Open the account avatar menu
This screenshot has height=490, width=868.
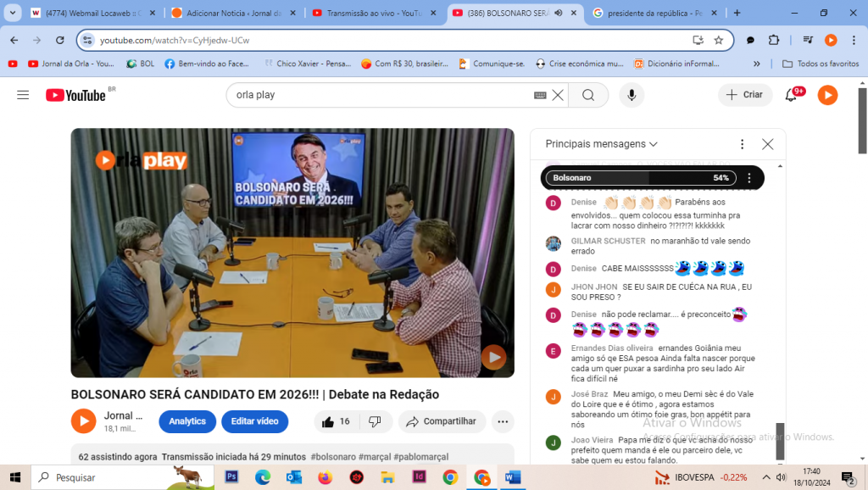pyautogui.click(x=827, y=95)
